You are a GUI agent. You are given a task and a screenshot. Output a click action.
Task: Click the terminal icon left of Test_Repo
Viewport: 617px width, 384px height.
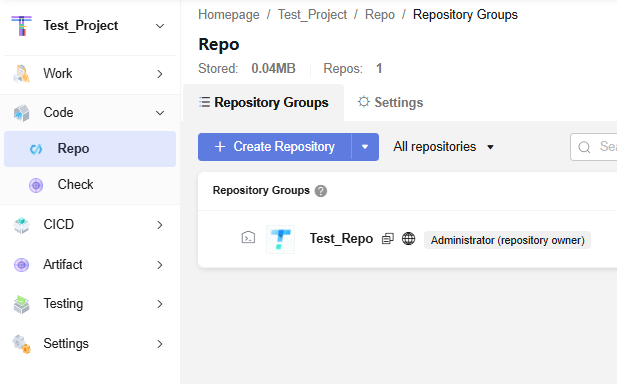pyautogui.click(x=248, y=238)
